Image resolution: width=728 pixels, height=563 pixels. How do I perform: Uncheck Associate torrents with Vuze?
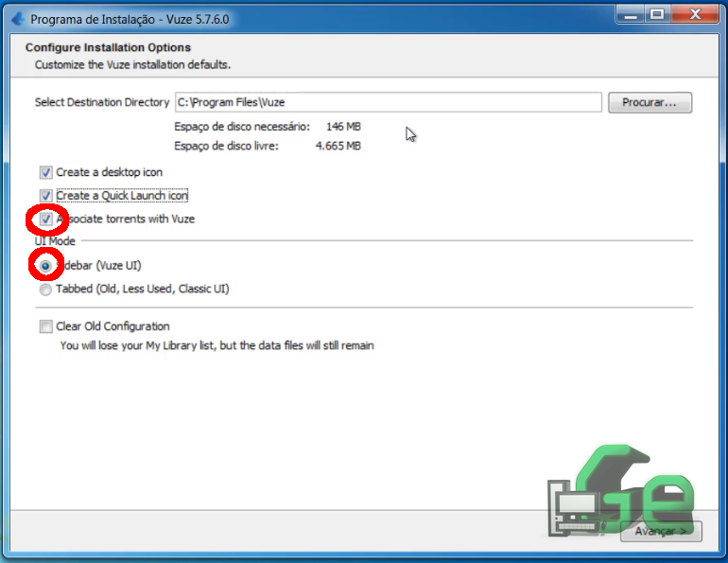(45, 220)
